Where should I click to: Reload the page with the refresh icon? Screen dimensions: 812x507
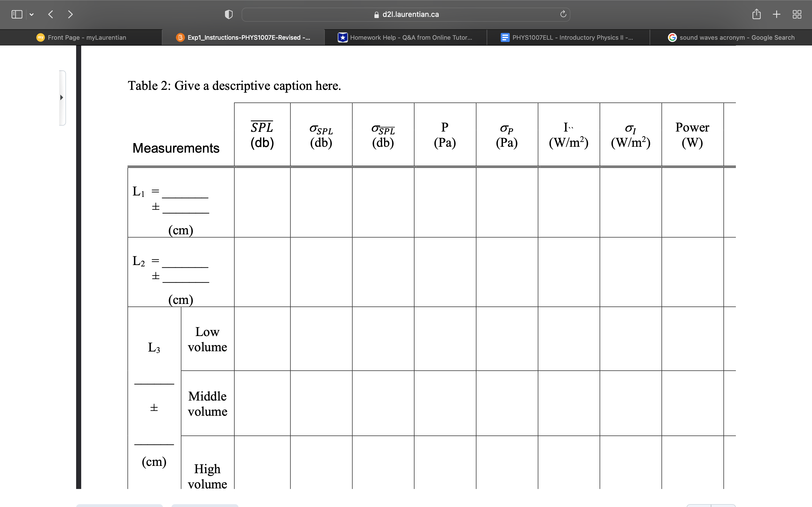coord(563,14)
